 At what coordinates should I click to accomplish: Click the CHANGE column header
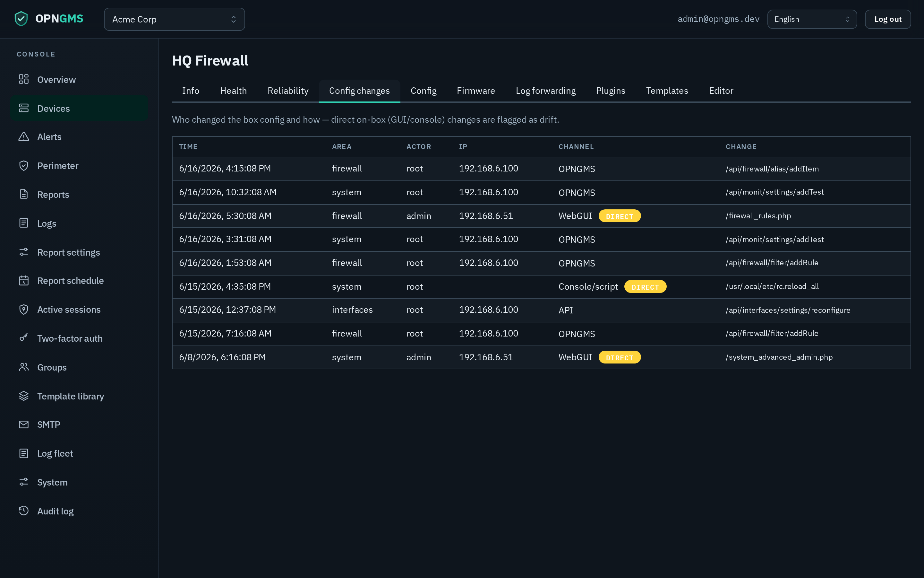point(741,147)
